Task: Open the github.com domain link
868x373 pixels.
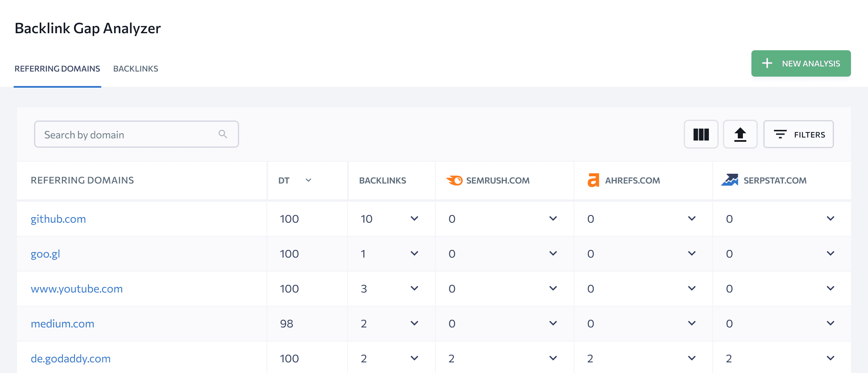Action: 58,219
